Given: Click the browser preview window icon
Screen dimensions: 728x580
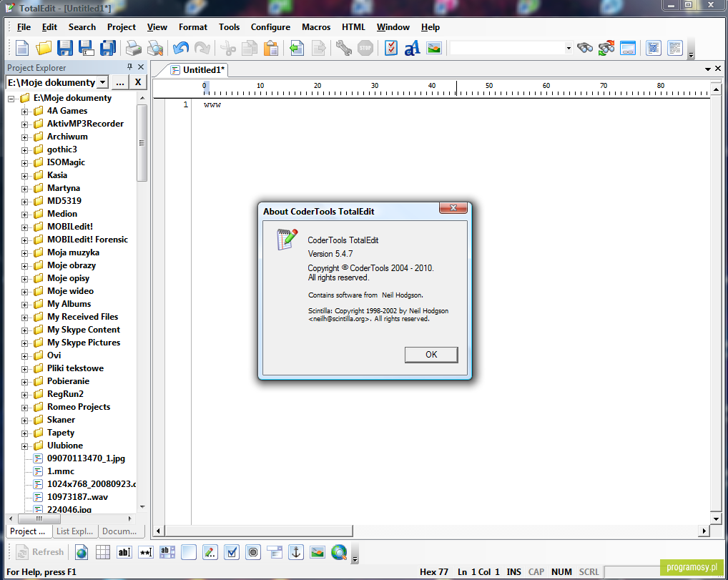Looking at the screenshot, I should coord(628,48).
